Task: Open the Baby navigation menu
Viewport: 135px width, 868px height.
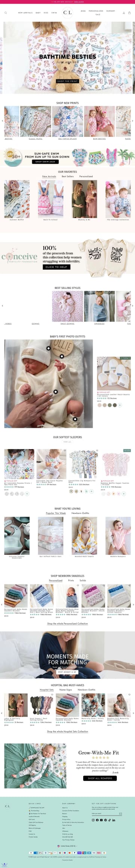Action: pyautogui.click(x=38, y=13)
